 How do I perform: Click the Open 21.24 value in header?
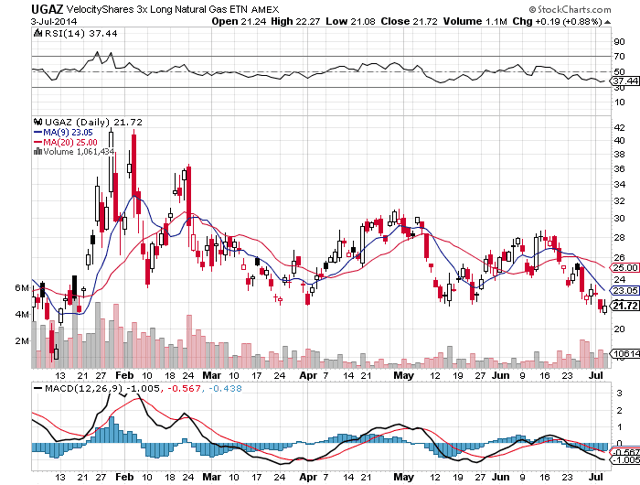240,22
